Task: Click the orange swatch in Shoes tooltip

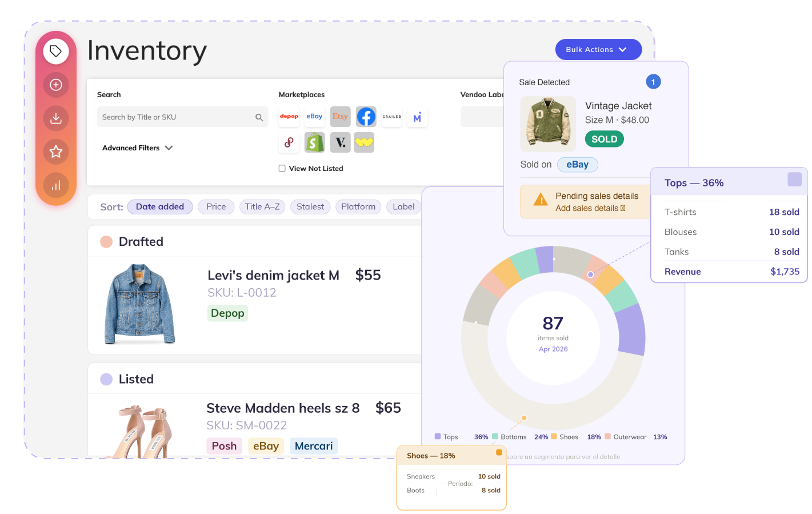Action: pyautogui.click(x=499, y=452)
